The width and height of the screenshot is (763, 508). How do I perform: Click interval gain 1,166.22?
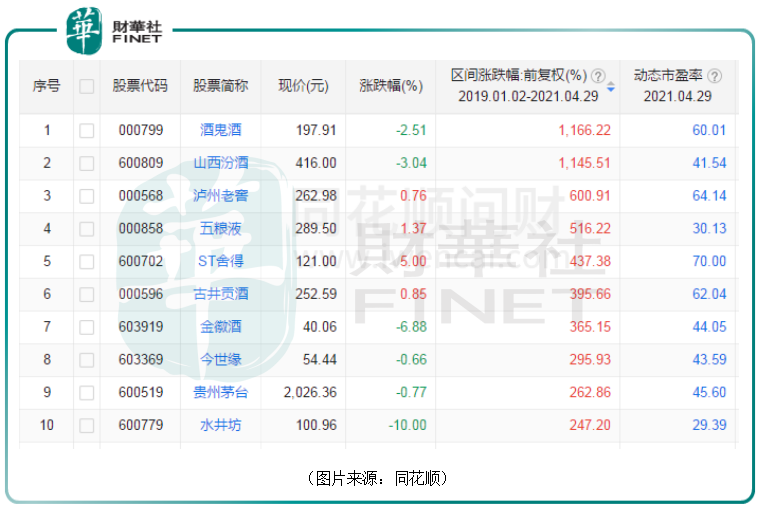point(584,130)
